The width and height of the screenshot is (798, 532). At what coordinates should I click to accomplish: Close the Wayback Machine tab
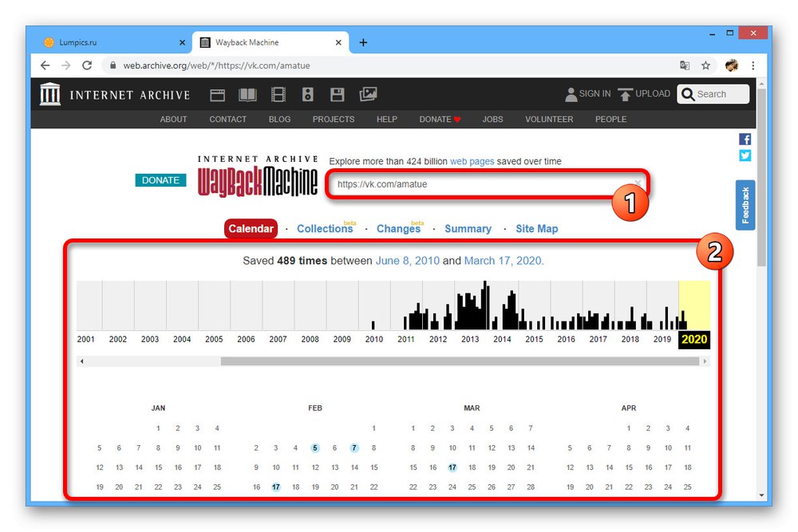[338, 43]
